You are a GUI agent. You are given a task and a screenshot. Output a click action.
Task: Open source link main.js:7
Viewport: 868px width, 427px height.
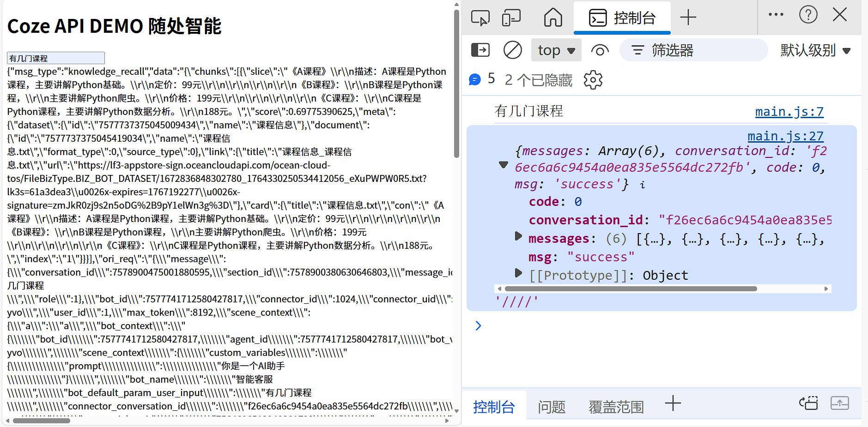click(x=789, y=112)
